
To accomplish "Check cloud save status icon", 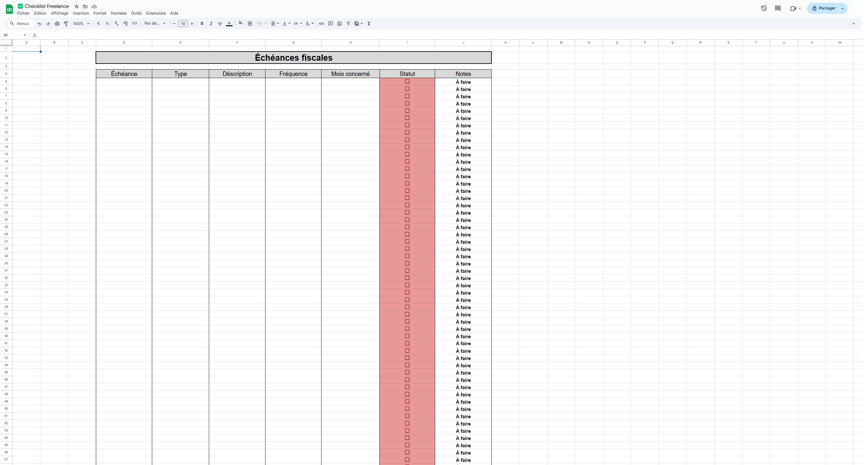I will [94, 6].
